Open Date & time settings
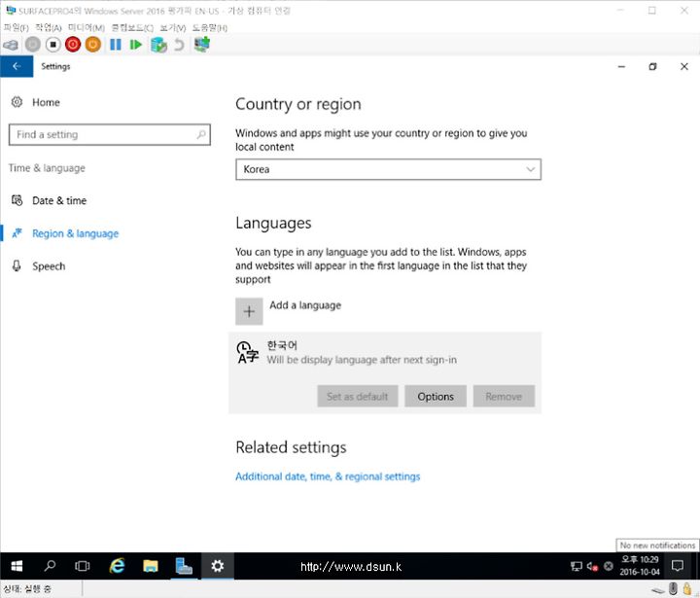Viewport: 700px width, 598px height. [x=50, y=200]
